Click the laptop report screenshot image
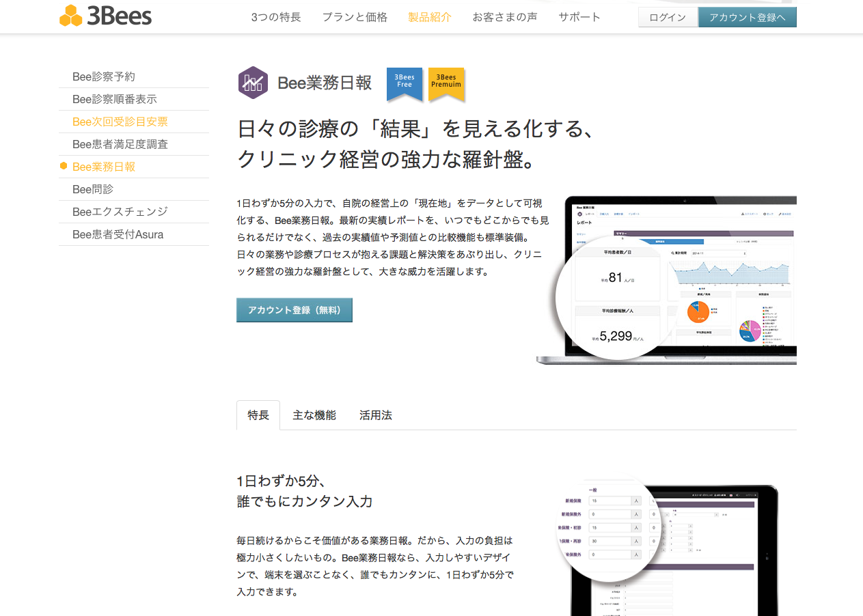This screenshot has height=616, width=863. pyautogui.click(x=667, y=280)
